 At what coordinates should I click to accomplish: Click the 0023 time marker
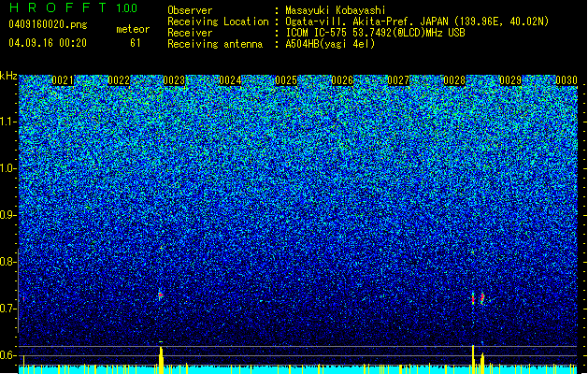pos(175,80)
